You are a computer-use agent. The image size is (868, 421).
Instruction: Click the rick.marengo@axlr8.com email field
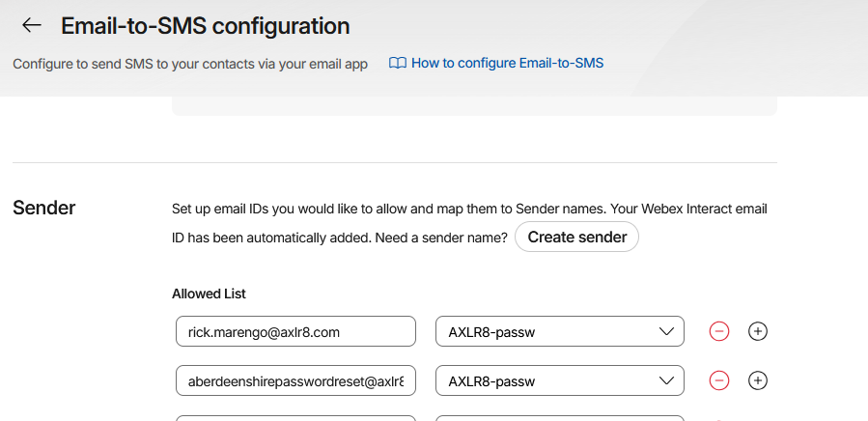pyautogui.click(x=295, y=331)
